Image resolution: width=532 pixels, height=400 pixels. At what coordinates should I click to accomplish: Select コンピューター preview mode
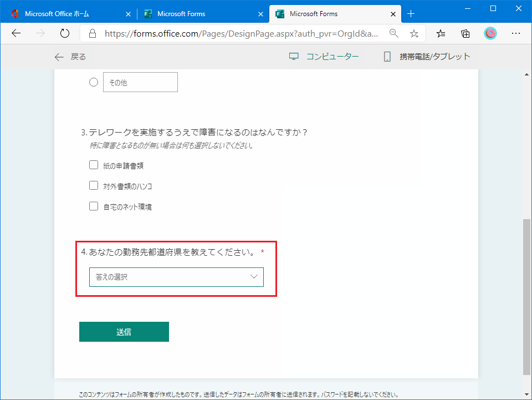(x=324, y=57)
